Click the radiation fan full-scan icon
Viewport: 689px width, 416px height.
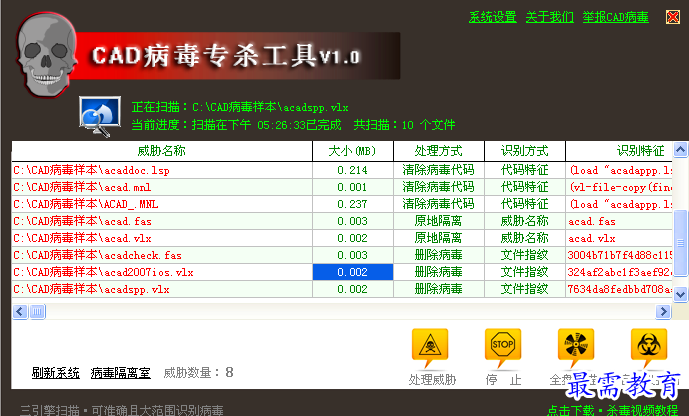point(576,346)
